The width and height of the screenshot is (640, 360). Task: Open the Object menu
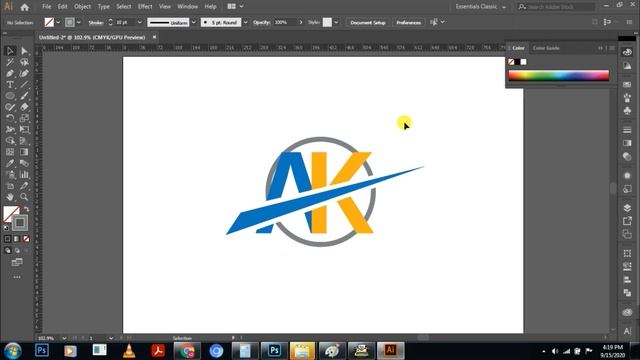click(x=82, y=7)
